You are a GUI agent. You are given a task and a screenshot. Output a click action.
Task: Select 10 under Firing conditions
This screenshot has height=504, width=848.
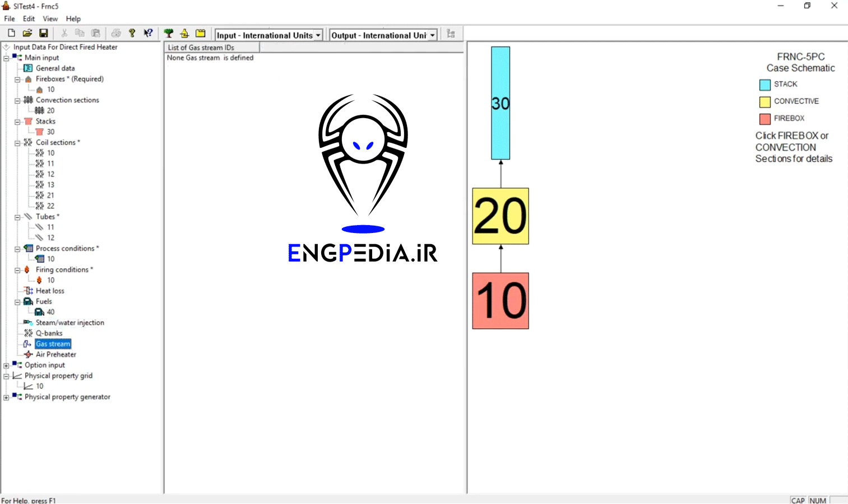pyautogui.click(x=50, y=280)
